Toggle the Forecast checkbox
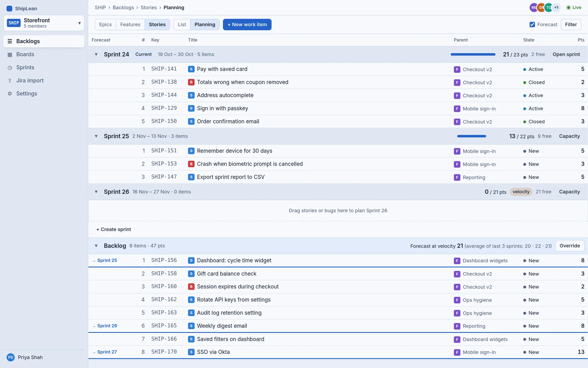 pos(532,24)
